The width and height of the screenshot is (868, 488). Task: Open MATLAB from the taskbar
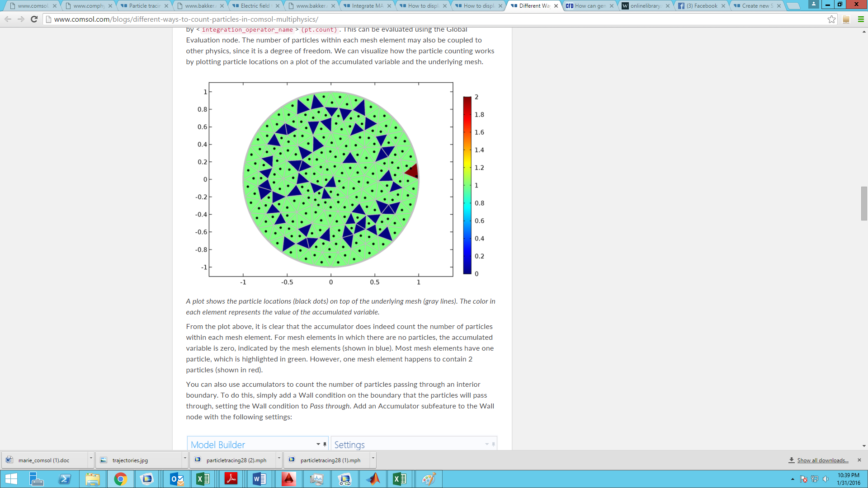tap(373, 479)
